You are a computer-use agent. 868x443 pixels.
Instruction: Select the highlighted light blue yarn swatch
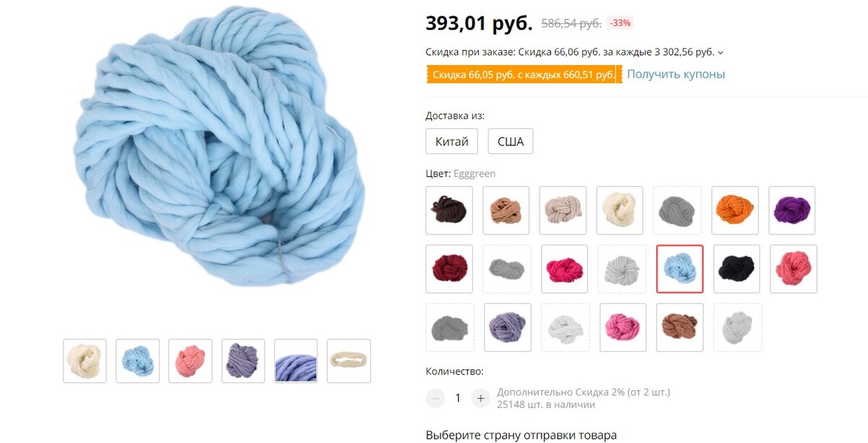(680, 269)
